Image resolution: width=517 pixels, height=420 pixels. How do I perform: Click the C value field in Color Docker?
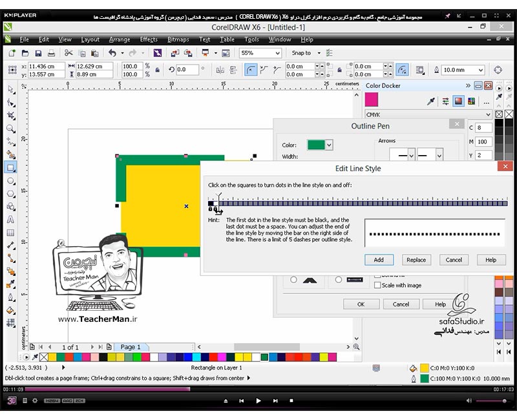pos(483,127)
